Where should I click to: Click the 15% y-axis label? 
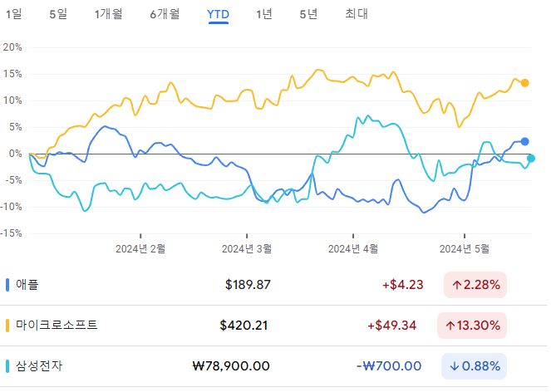click(x=12, y=74)
